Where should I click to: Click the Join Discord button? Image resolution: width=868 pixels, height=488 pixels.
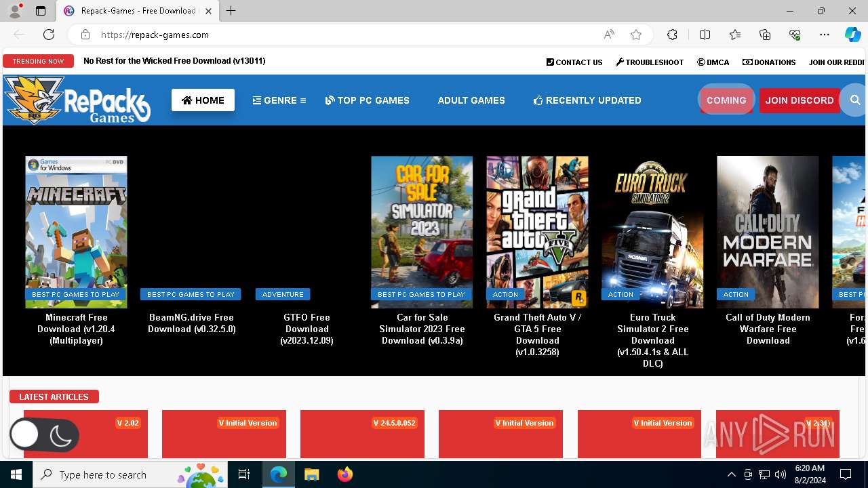(x=800, y=100)
